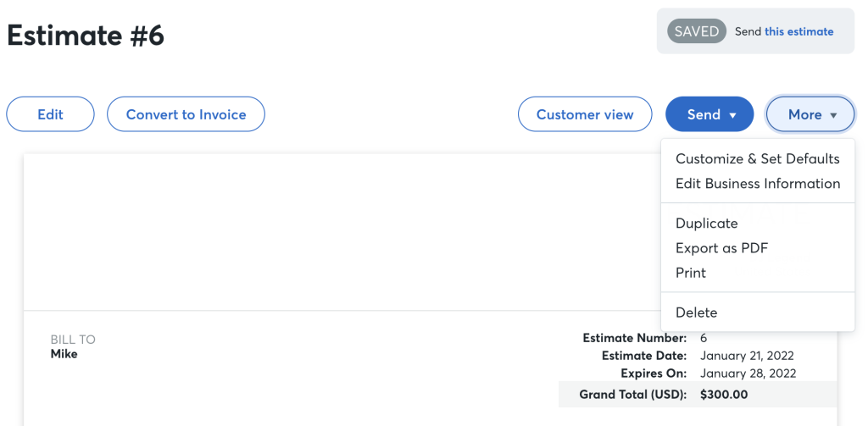Click the blue Send button label
The height and width of the screenshot is (426, 868).
pos(704,114)
